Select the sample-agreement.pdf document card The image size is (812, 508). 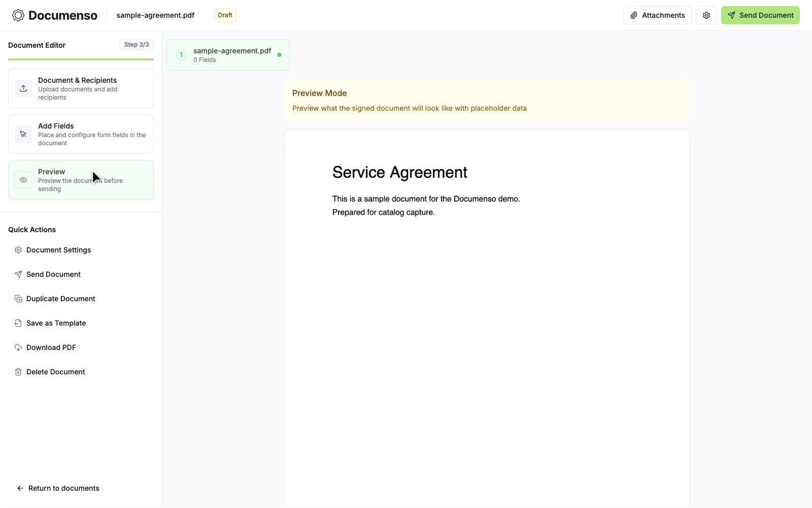[228, 55]
